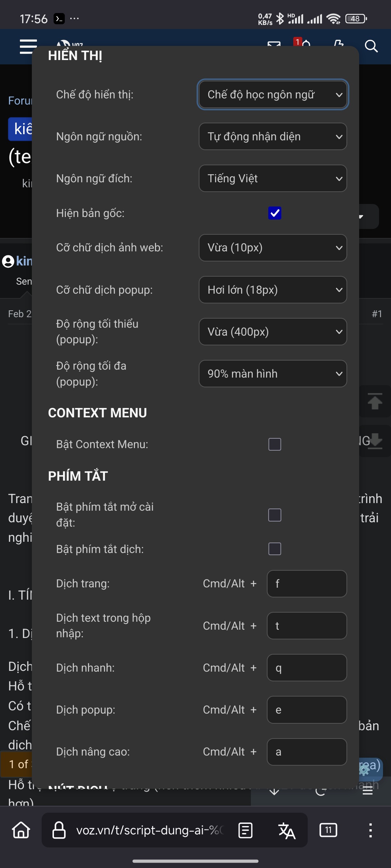Edit the Dịch nâng cao shortcut field

tap(307, 752)
